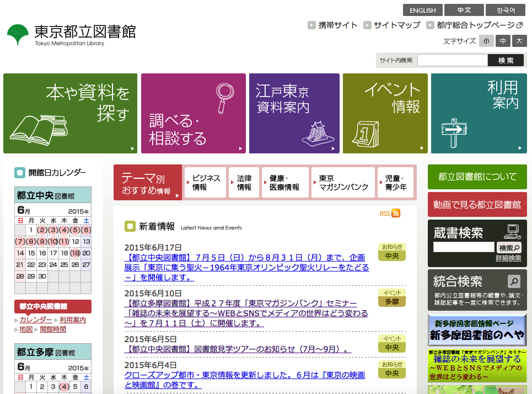Click the 蔵書検索 catalog search input field
This screenshot has width=532, height=394.
pyautogui.click(x=463, y=247)
